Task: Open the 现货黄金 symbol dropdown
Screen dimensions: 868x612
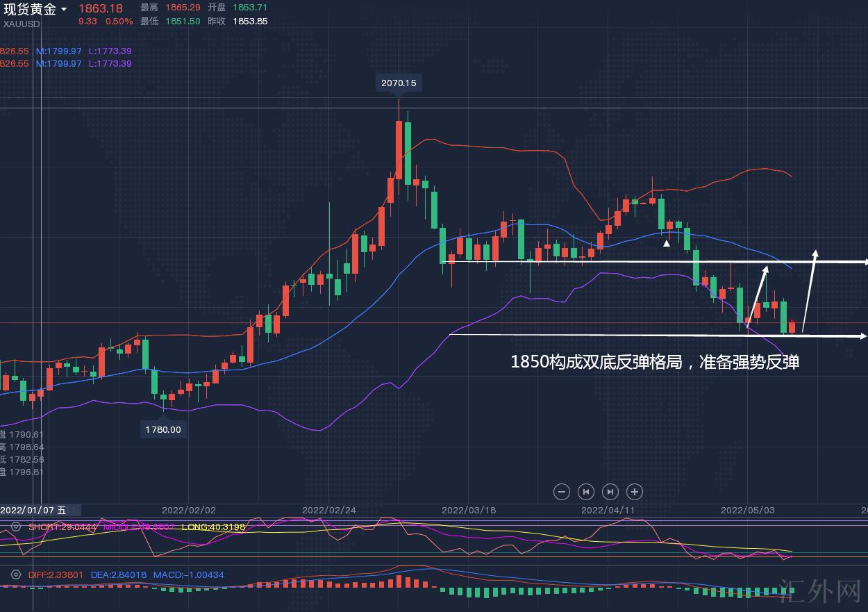Action: pyautogui.click(x=64, y=9)
